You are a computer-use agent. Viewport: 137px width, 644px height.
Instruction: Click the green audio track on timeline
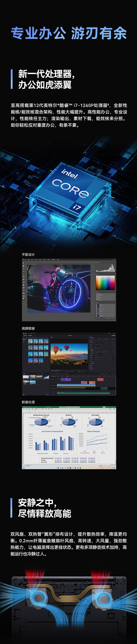pos(83,393)
